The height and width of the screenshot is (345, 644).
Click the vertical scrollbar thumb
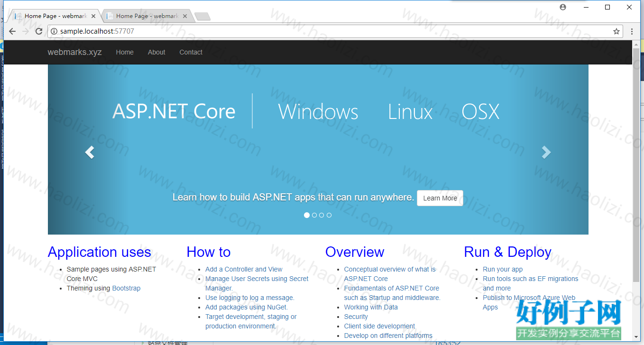[x=636, y=165]
